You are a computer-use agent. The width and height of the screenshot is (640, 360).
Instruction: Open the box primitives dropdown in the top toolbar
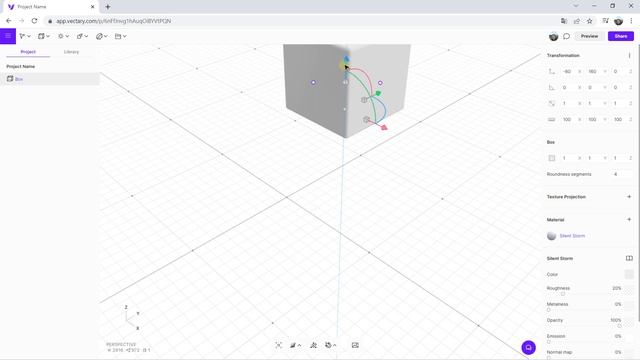44,36
